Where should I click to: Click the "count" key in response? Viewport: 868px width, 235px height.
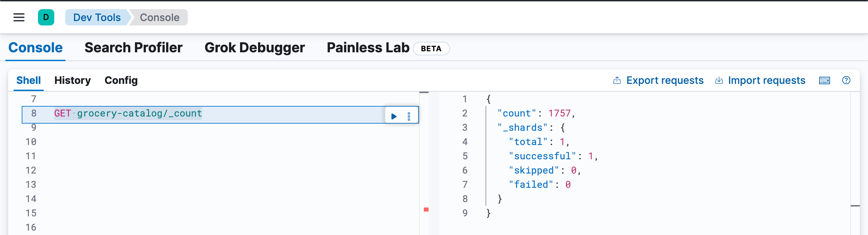pos(517,113)
